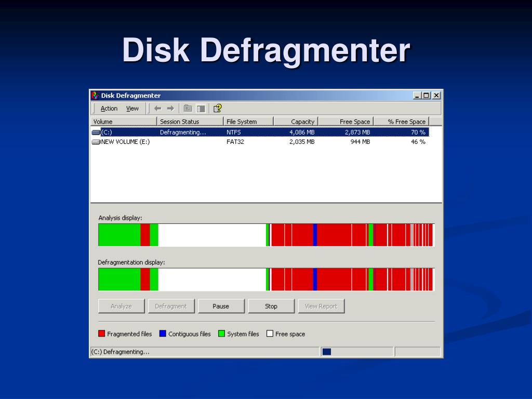This screenshot has height=399, width=532.
Task: Click the red Fragmented files legend swatch
Action: pyautogui.click(x=101, y=334)
